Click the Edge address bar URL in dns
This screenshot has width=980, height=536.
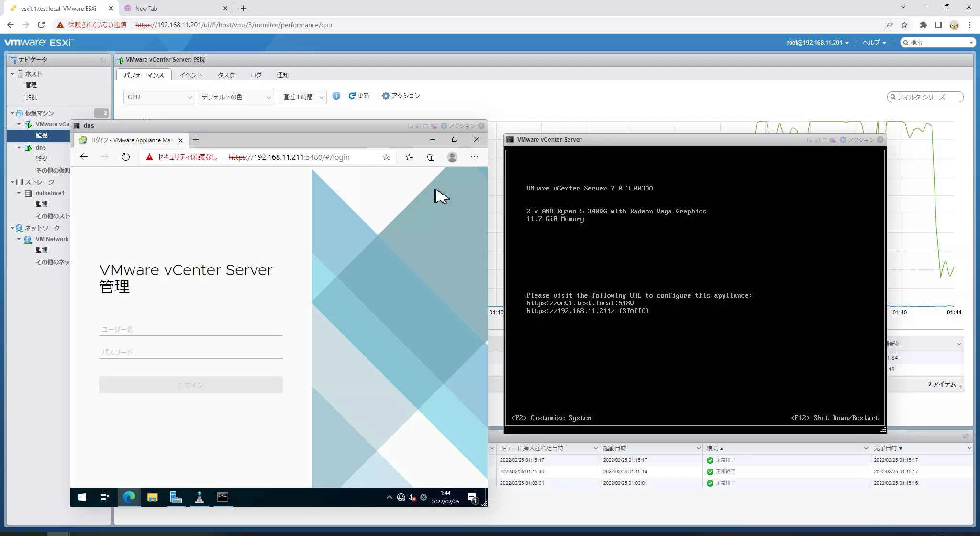click(x=289, y=157)
